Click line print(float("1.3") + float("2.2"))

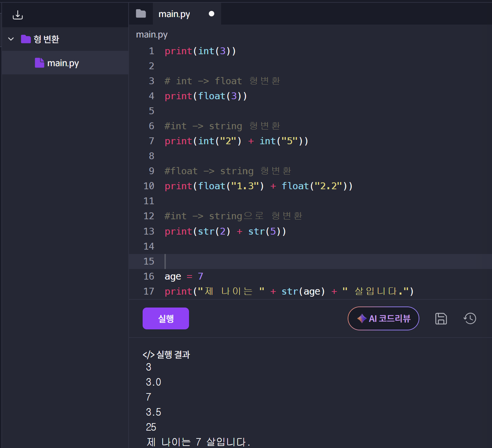point(259,186)
